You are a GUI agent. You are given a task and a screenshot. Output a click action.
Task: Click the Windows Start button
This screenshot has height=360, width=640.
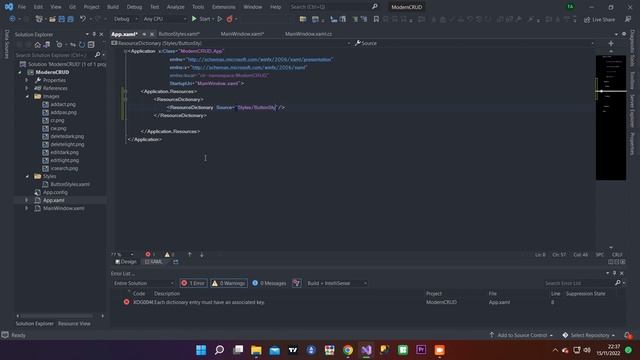coord(201,350)
